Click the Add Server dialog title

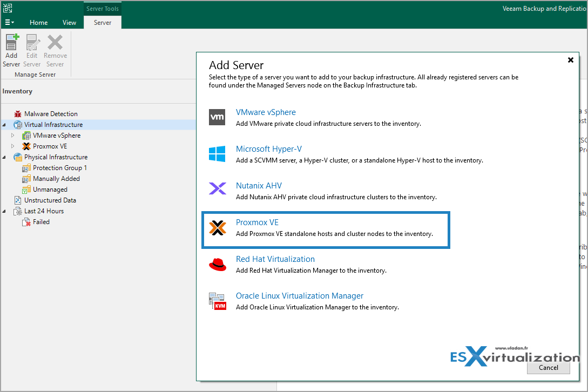coord(236,65)
